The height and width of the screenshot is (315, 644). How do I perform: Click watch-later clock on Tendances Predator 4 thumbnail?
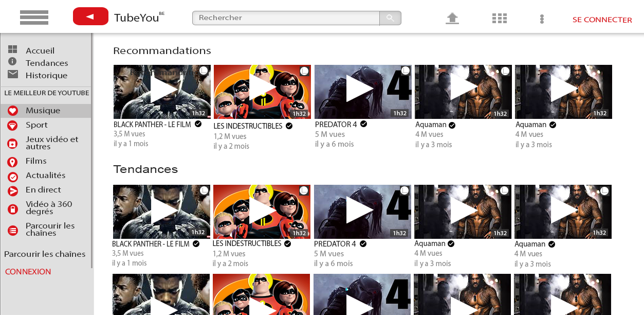point(404,190)
